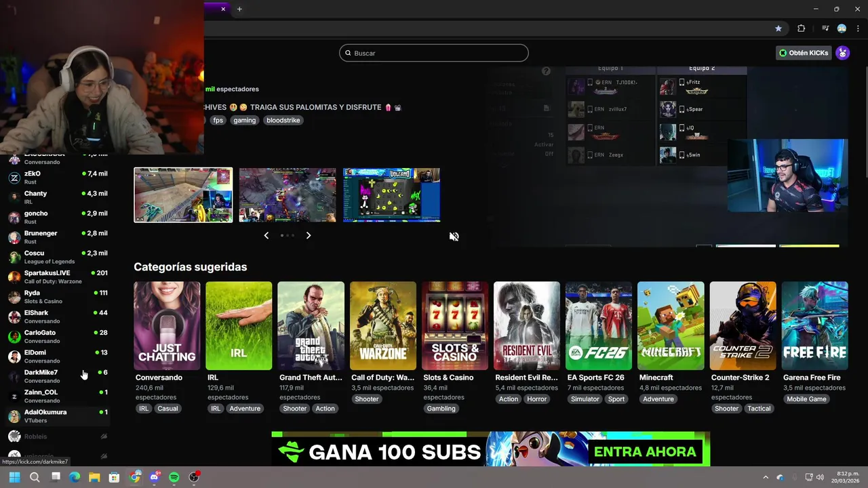Click the Buscar search field
The image size is (868, 488).
434,53
